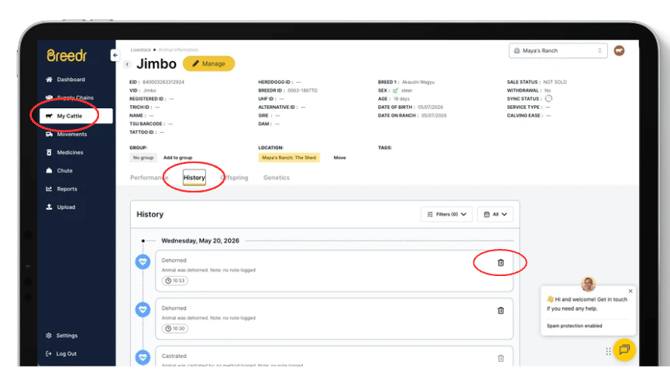Viewport: 670px width, 375px height.
Task: Click the 10:53 time badge
Action: [175, 281]
